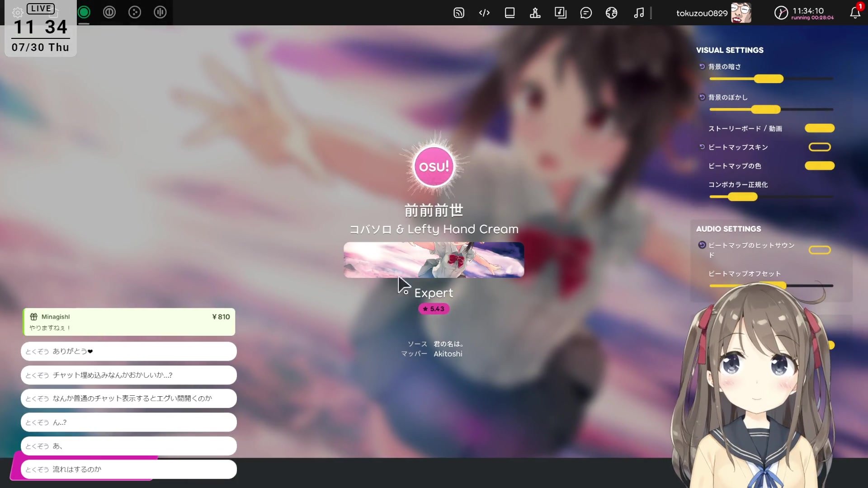This screenshot has width=868, height=488.
Task: Revert ビートマップスキン to default
Action: click(x=702, y=147)
